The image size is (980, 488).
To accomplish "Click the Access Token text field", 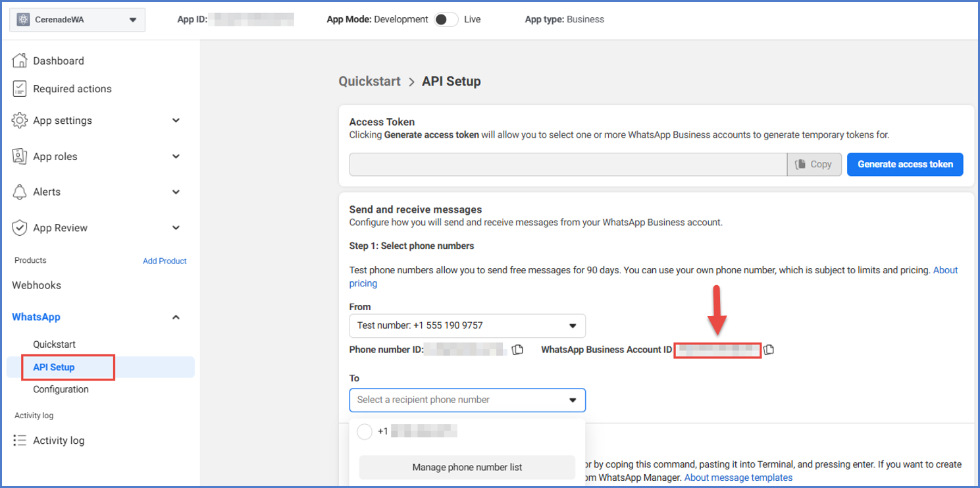I will click(x=567, y=165).
